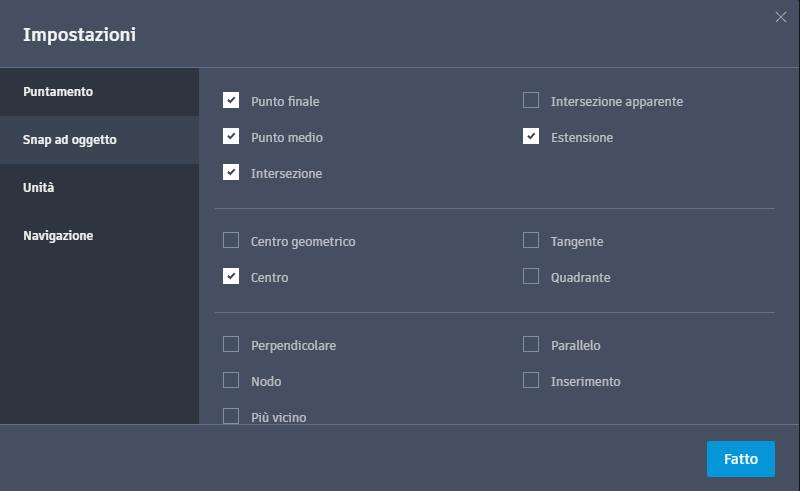The height and width of the screenshot is (491, 800).
Task: Tick the Perpendicolare checkbox
Action: coord(231,344)
